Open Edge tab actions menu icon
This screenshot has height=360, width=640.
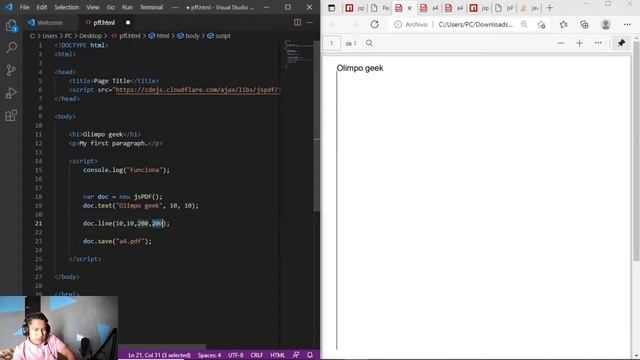tap(331, 8)
